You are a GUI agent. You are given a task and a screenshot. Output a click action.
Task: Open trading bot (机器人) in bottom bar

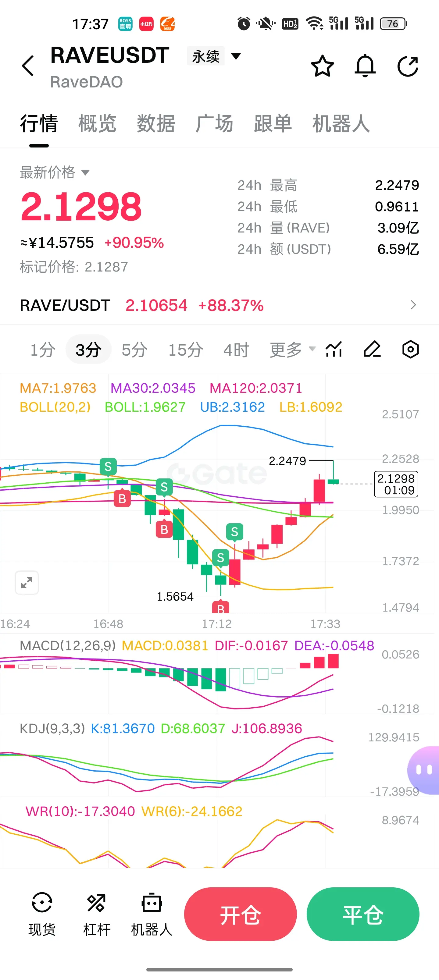152,914
